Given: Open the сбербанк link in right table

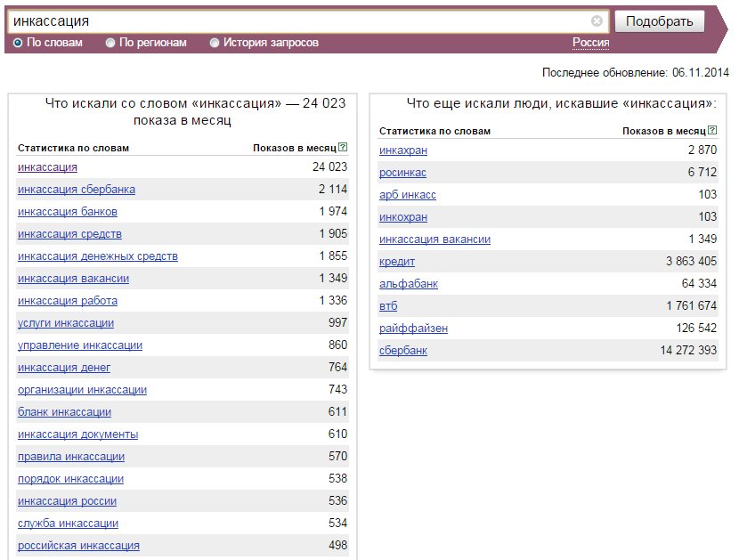Looking at the screenshot, I should coord(403,351).
